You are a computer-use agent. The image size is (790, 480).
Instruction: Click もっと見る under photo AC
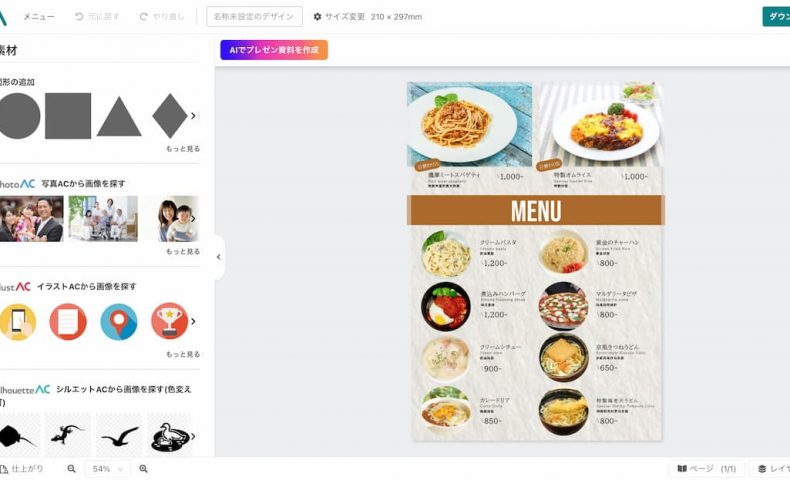183,251
